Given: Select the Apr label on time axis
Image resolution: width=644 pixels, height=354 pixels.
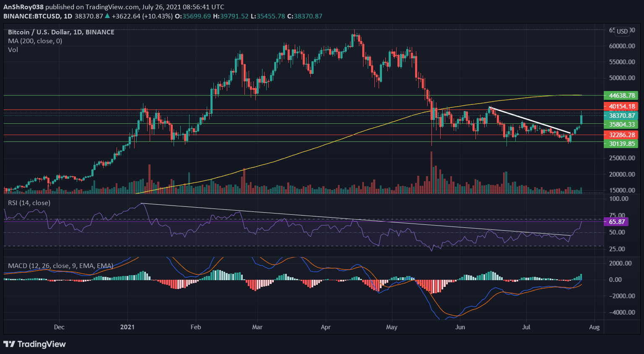Looking at the screenshot, I should [325, 327].
